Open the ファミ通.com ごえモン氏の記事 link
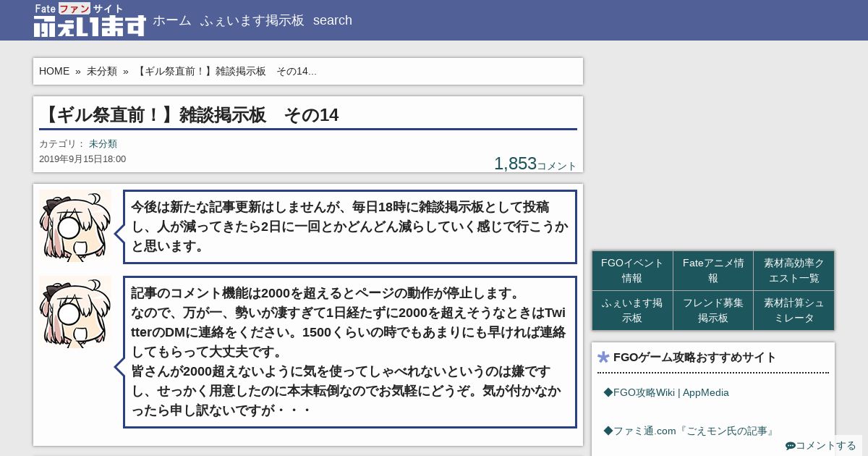Viewport: 868px width, 456px height. pos(689,431)
